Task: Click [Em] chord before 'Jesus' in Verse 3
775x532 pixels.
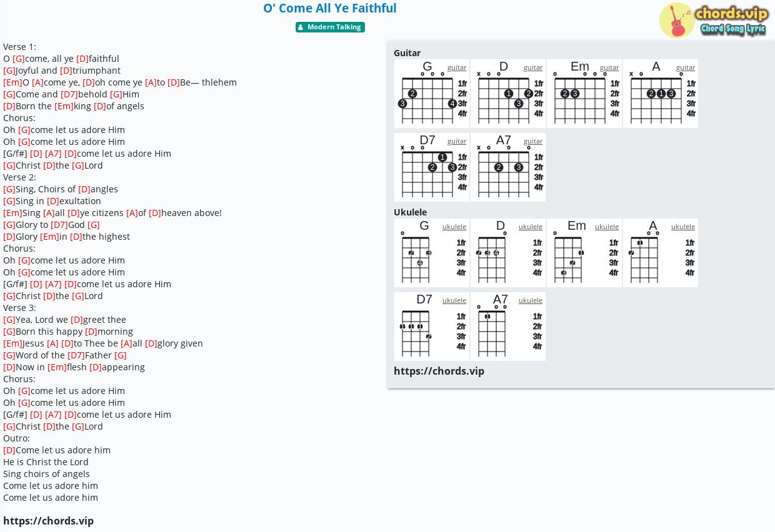Action: 12,343
